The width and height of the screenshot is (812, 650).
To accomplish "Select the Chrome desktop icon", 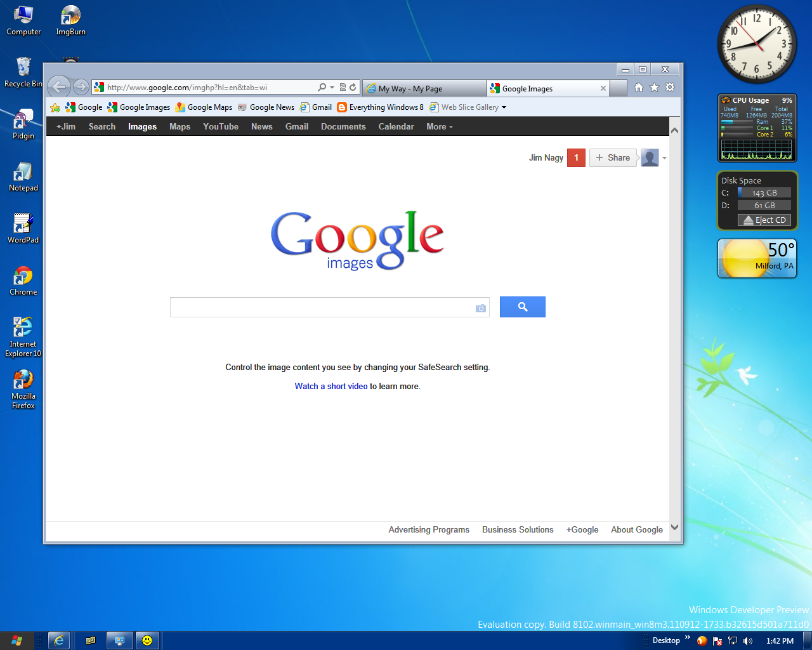I will click(x=23, y=281).
